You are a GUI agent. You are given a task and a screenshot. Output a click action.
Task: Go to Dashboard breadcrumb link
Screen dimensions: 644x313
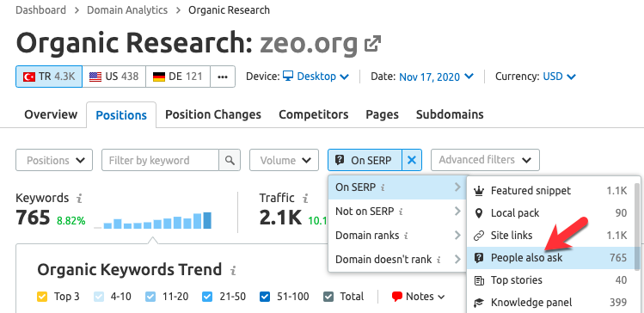click(40, 9)
